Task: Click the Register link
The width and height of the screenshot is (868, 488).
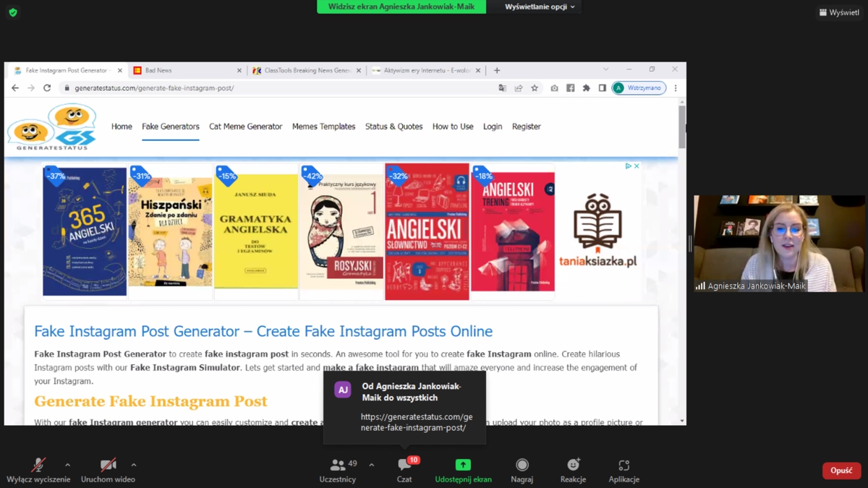Action: tap(527, 127)
